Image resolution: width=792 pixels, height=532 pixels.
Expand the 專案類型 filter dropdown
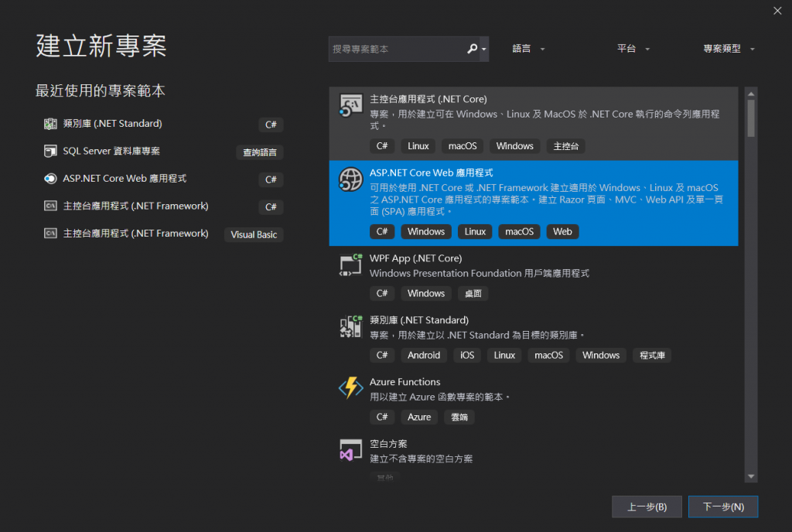729,49
